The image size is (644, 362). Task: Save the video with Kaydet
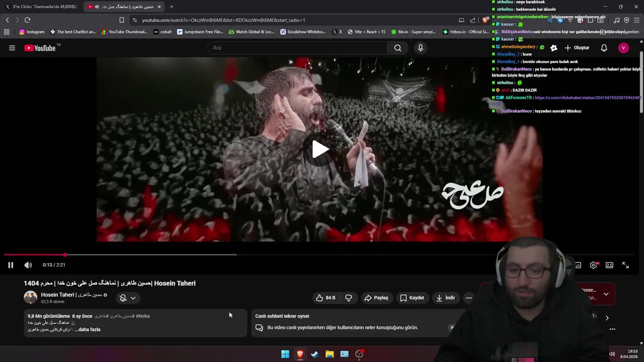tap(412, 298)
